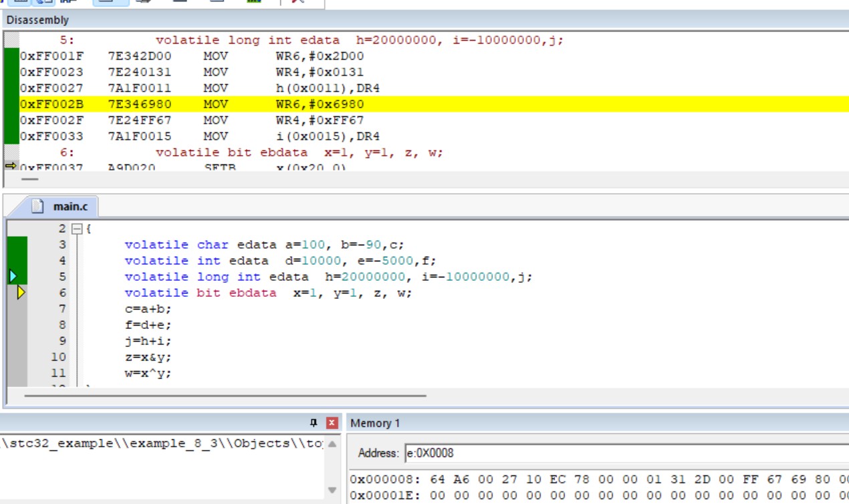
Task: Click source comment line 6 in Disassembly
Action: [x=299, y=152]
